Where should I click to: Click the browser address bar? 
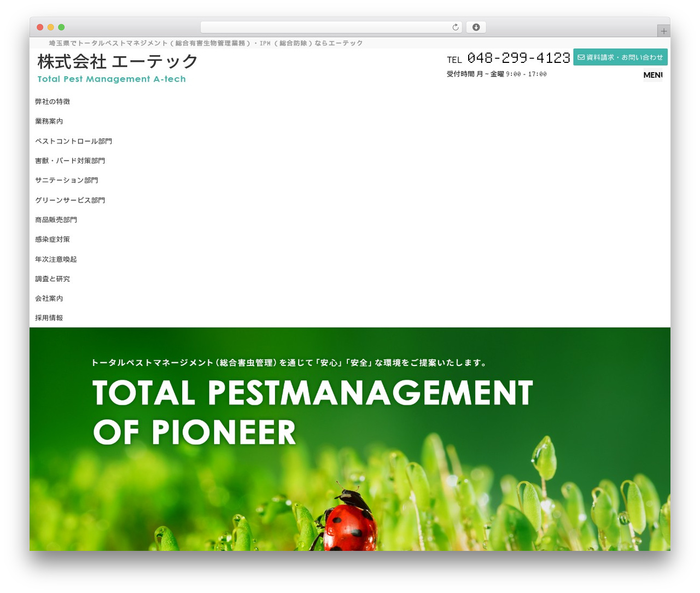pyautogui.click(x=331, y=27)
